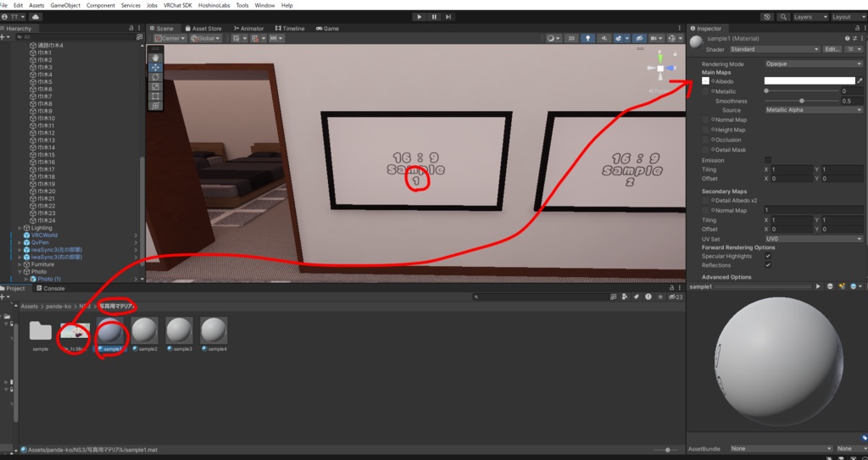Enable the Emission checkbox
The height and width of the screenshot is (460, 868).
[x=768, y=160]
